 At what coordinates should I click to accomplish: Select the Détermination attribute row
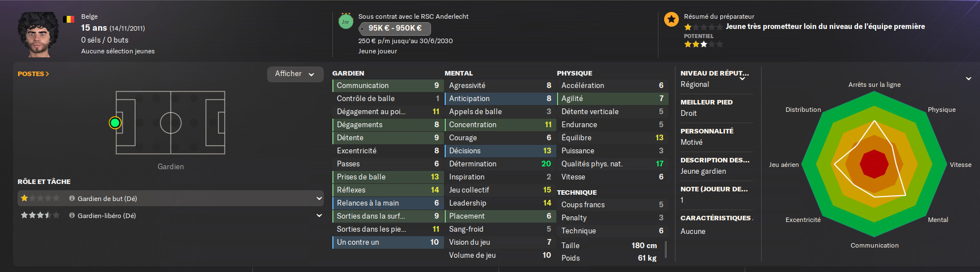click(499, 164)
